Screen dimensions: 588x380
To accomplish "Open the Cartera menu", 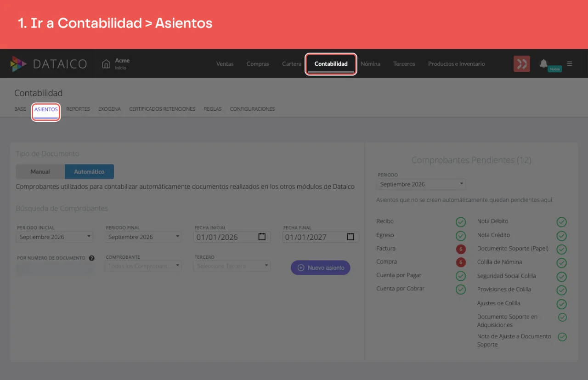I will [x=292, y=64].
